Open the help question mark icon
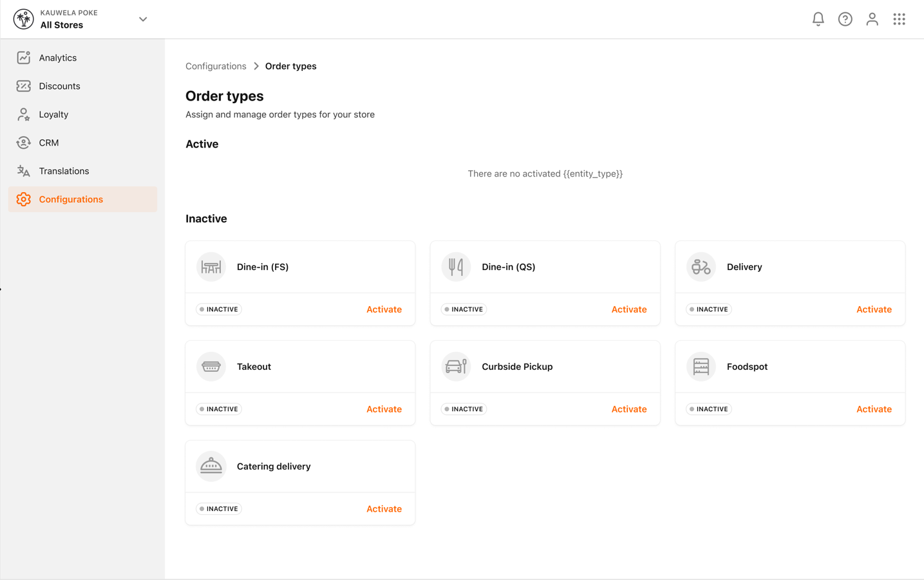The image size is (924, 580). tap(845, 19)
